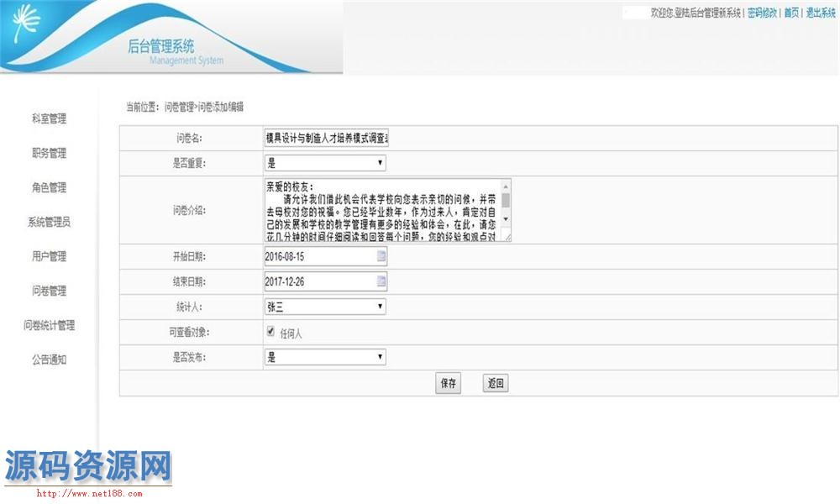The width and height of the screenshot is (840, 504).
Task: Open 科室管理 in the sidebar
Action: pos(49,118)
